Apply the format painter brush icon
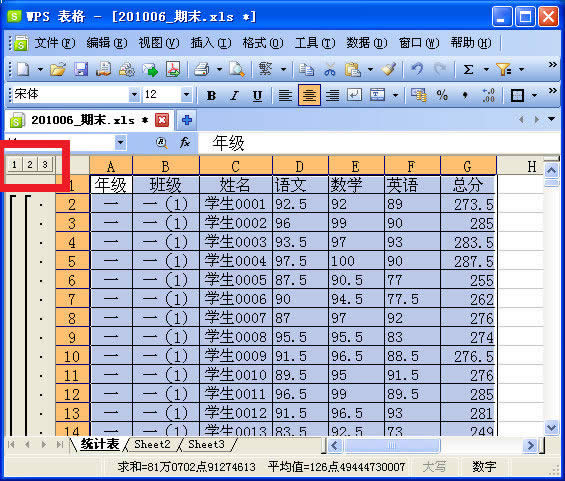This screenshot has width=565, height=481. coord(389,69)
